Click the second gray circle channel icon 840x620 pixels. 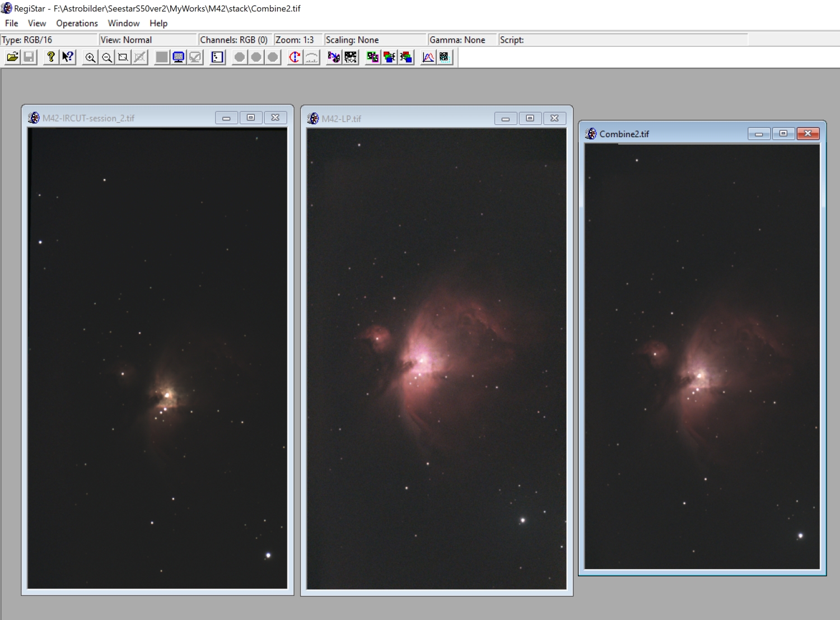click(x=256, y=57)
